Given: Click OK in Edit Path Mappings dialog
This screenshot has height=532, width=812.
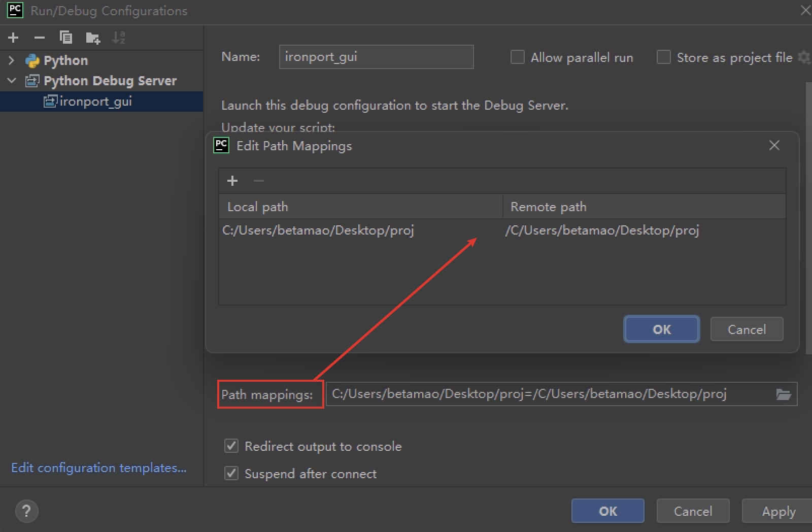Looking at the screenshot, I should [662, 329].
